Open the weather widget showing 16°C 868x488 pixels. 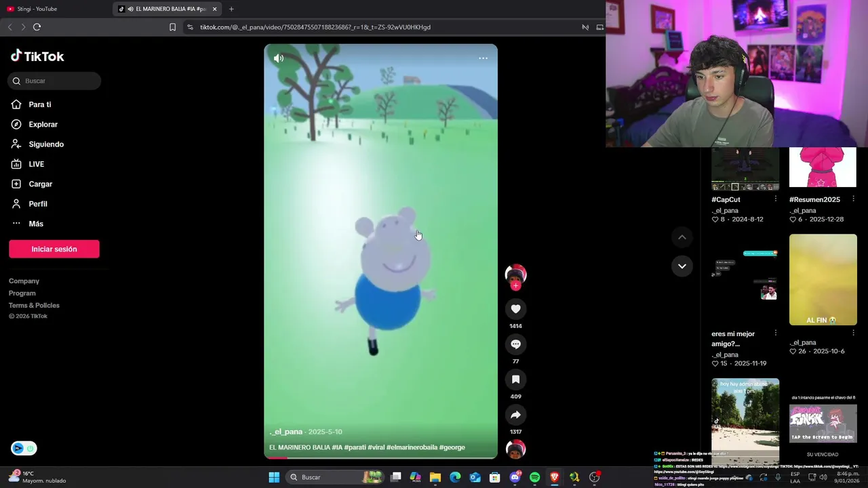click(37, 477)
